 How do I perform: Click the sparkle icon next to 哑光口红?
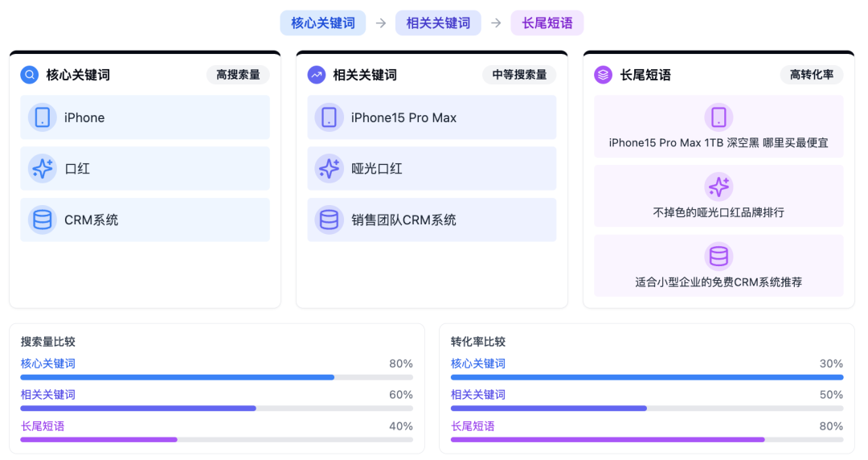click(330, 169)
